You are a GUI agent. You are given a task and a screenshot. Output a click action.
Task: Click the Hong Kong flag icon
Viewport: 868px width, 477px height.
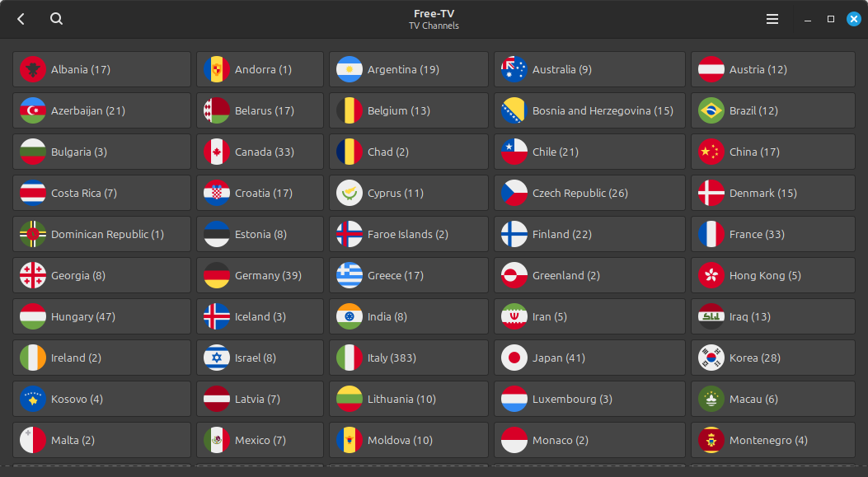click(711, 275)
